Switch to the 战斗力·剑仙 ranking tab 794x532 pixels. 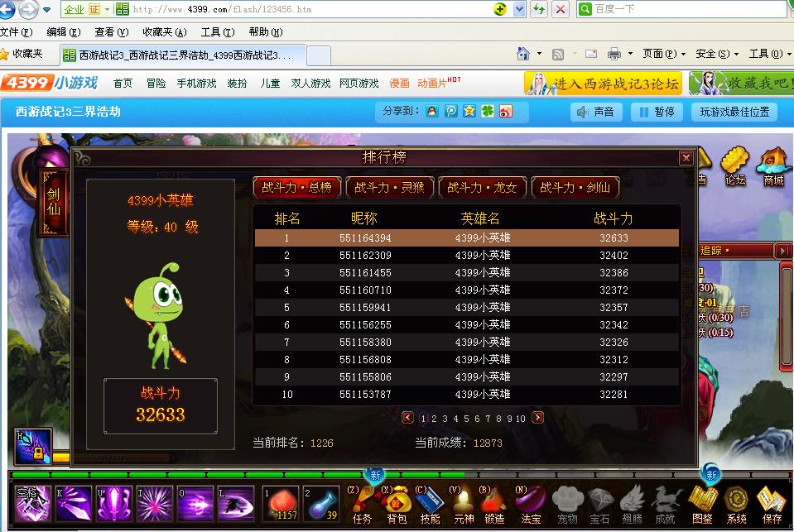[x=575, y=188]
